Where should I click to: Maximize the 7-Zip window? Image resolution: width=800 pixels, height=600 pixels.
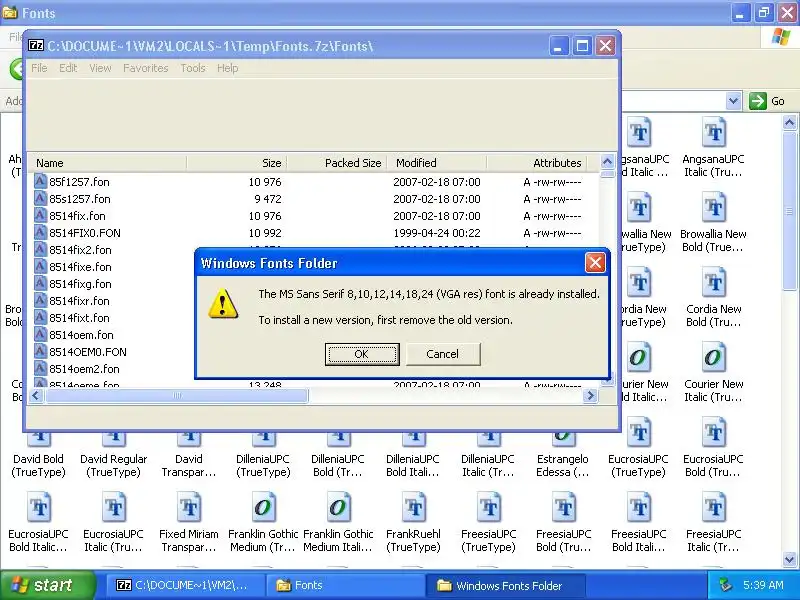point(582,46)
